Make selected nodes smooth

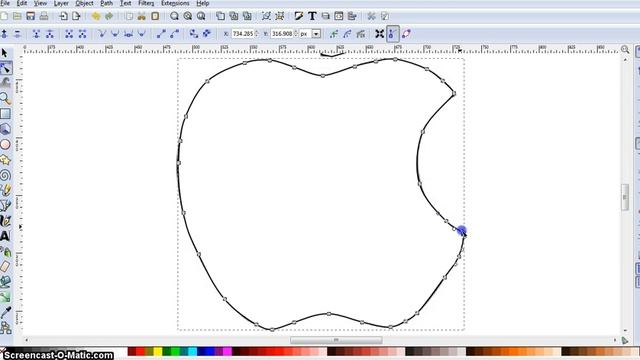click(x=115, y=34)
